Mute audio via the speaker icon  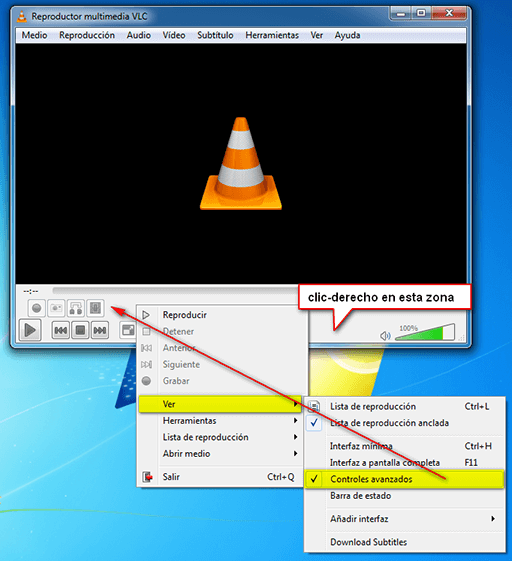pyautogui.click(x=385, y=336)
